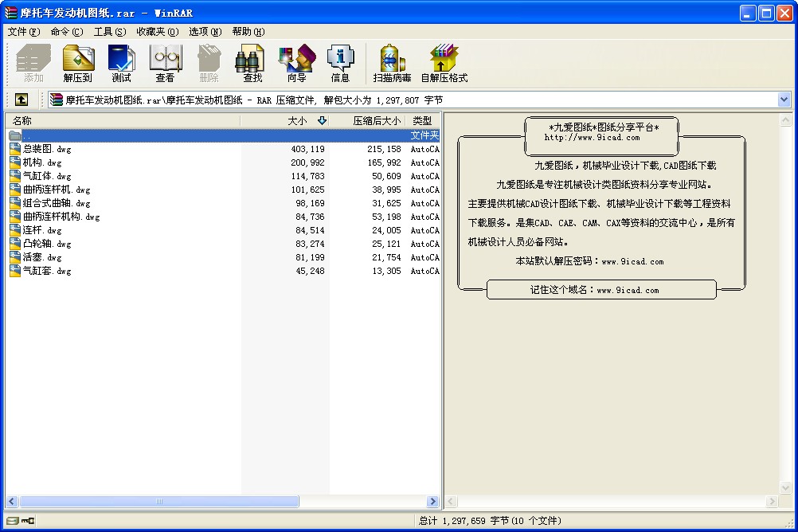Open the 文件(F) menu
The image size is (798, 532).
[x=23, y=32]
